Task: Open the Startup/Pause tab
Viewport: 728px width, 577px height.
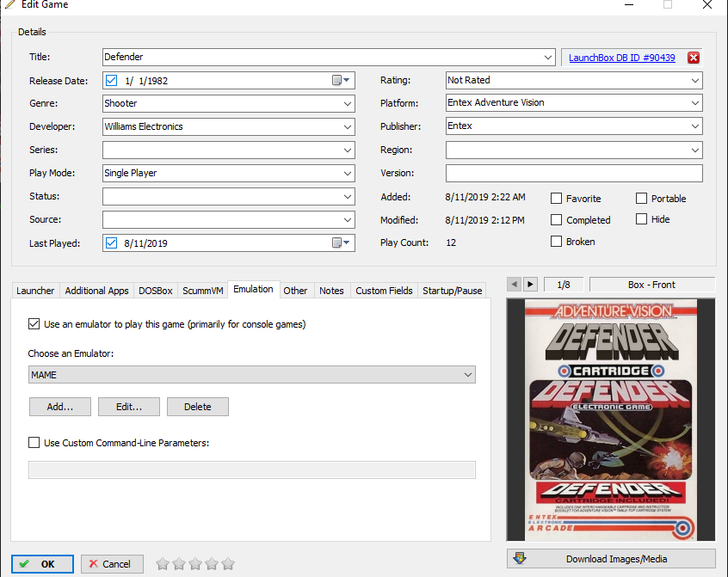Action: point(453,291)
